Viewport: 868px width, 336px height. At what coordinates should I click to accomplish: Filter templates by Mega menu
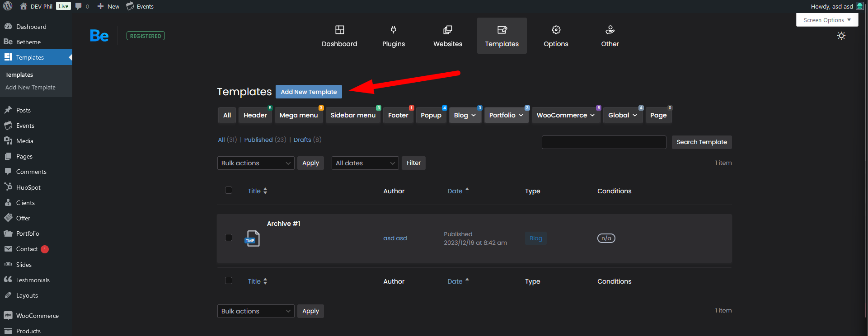(299, 115)
